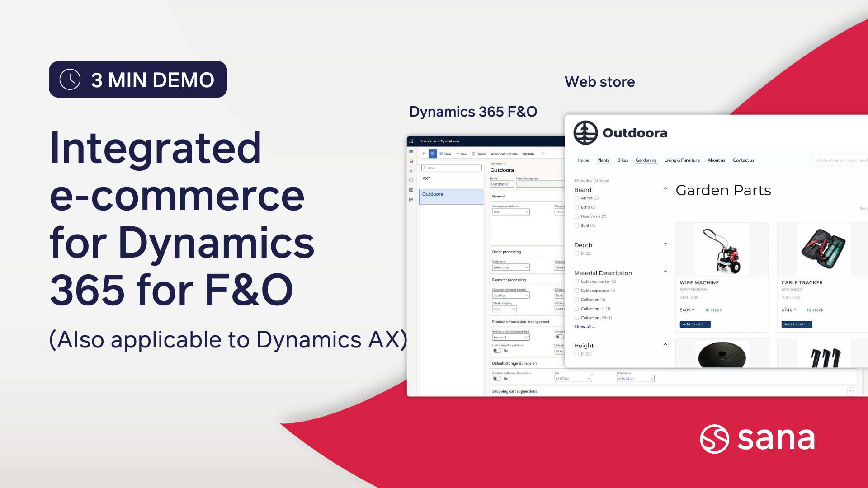Open Advanced options in F&O action bar
Image resolution: width=868 pixels, height=488 pixels.
point(504,154)
